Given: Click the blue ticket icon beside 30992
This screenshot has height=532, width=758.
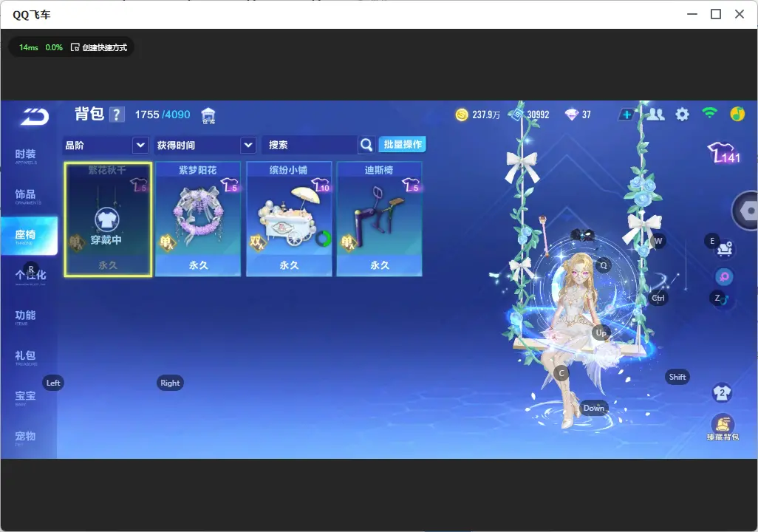Looking at the screenshot, I should [x=516, y=115].
